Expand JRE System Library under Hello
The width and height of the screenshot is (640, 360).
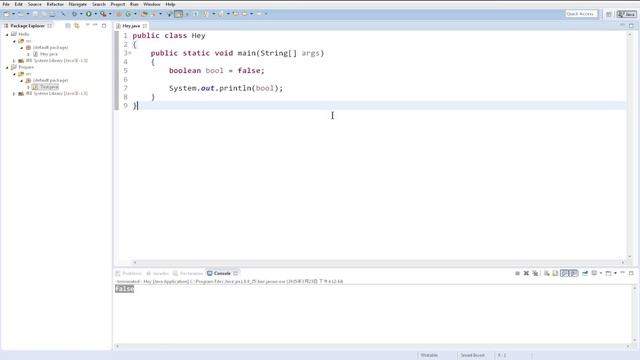coord(14,61)
